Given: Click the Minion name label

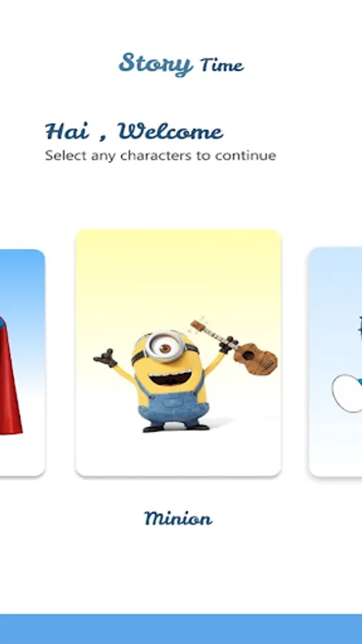Looking at the screenshot, I should pos(178,518).
